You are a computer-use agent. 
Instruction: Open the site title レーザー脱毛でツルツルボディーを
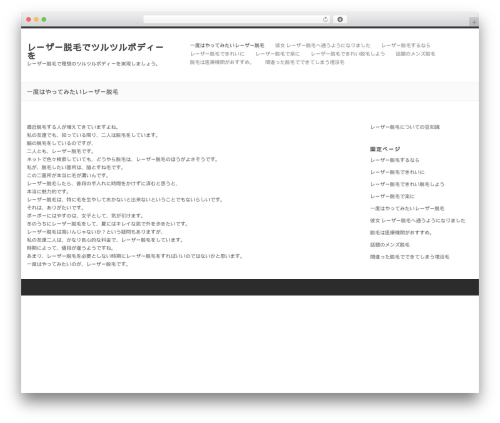[x=95, y=51]
